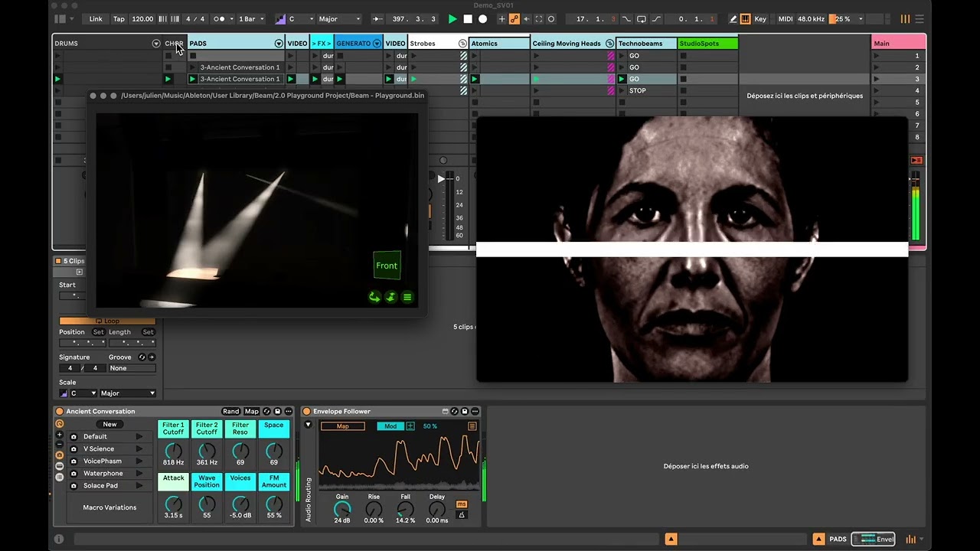Select the Atomics track header
The image size is (980, 551).
[x=500, y=44]
